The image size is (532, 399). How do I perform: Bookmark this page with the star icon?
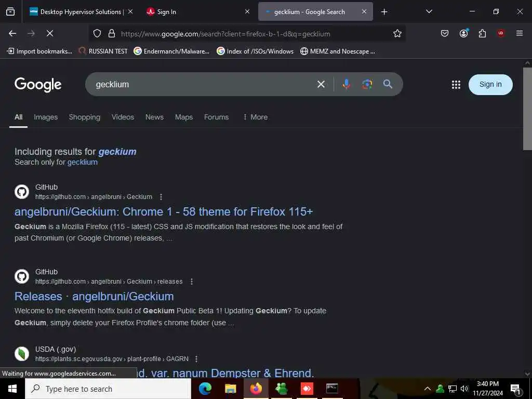397,33
